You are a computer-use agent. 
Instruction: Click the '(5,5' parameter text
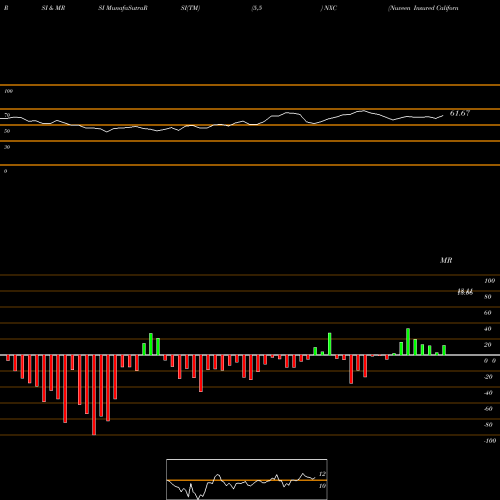[257, 8]
